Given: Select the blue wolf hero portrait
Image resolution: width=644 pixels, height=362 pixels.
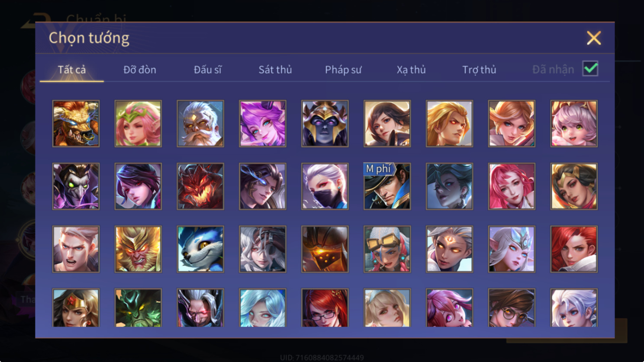Looking at the screenshot, I should coord(200,249).
